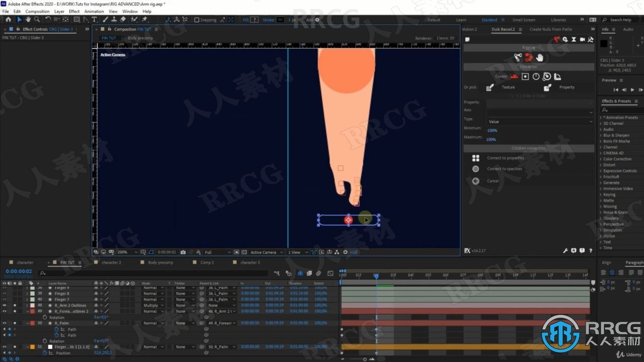Select the Rectangle shape tool

tap(76, 20)
